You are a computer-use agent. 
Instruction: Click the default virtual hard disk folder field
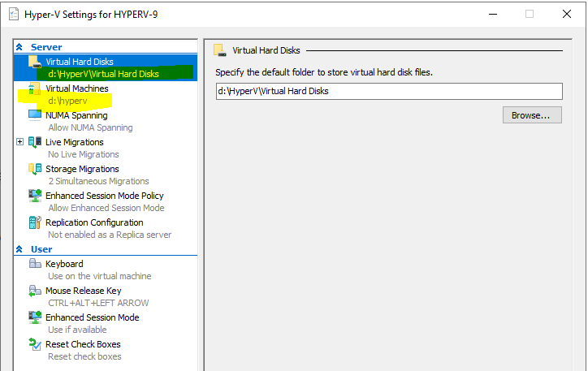pos(389,91)
